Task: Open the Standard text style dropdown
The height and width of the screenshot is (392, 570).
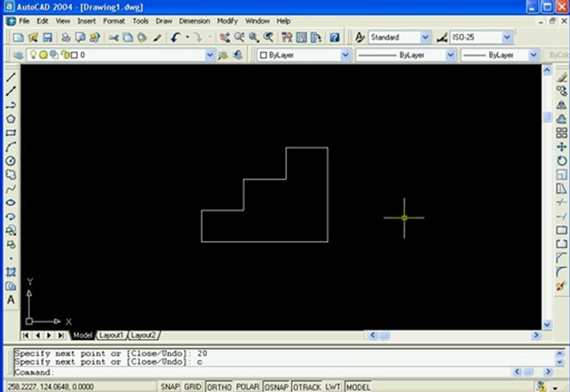Action: click(425, 38)
